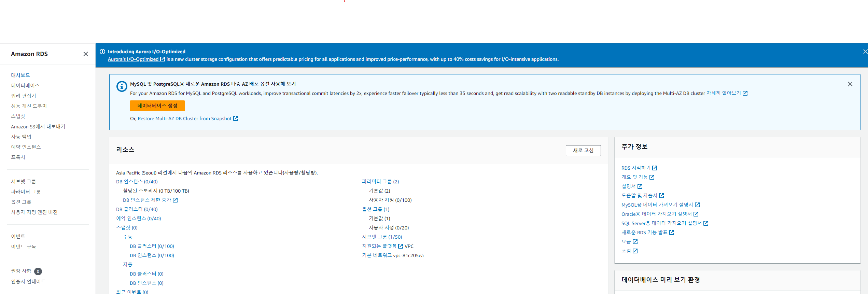868x294 pixels.
Task: Open manual DB 클러스터 (0/100) snapshot link
Action: pyautogui.click(x=152, y=246)
